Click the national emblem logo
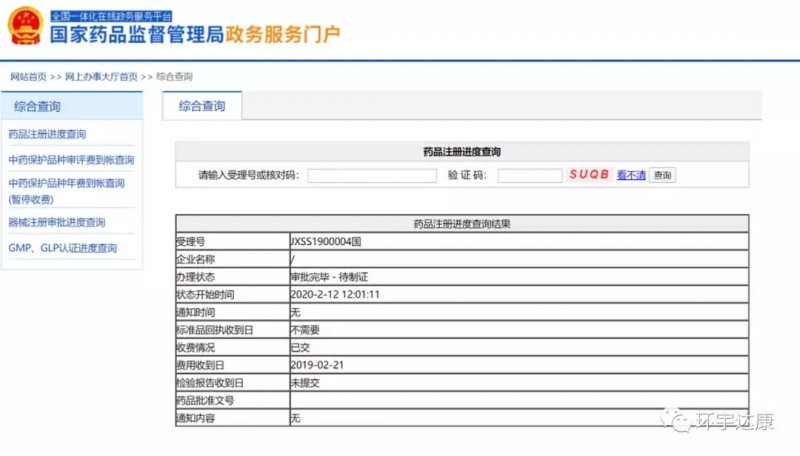800x456 pixels. tap(25, 25)
